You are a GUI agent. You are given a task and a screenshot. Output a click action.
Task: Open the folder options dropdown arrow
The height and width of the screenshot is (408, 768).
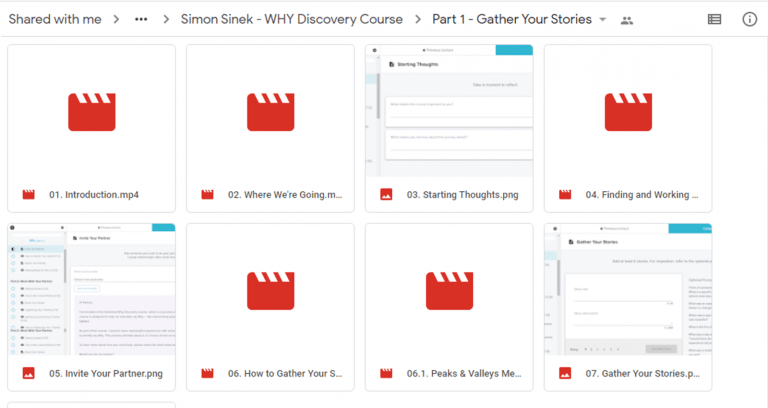tap(603, 20)
